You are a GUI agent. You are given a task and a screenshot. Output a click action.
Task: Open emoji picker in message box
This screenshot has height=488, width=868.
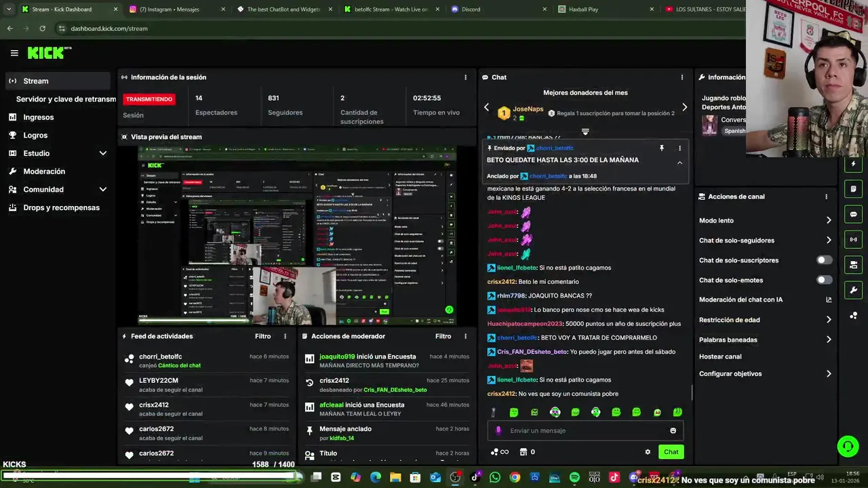point(673,430)
